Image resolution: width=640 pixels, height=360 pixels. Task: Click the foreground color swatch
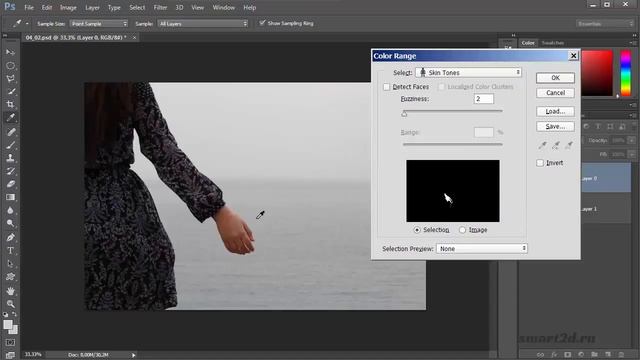pyautogui.click(x=8, y=325)
